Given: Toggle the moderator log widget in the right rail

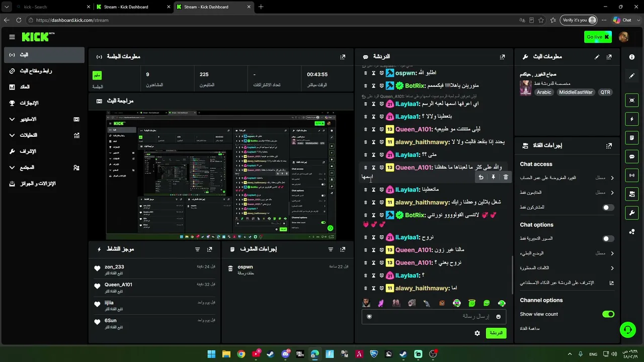Looking at the screenshot, I should pos(632,138).
